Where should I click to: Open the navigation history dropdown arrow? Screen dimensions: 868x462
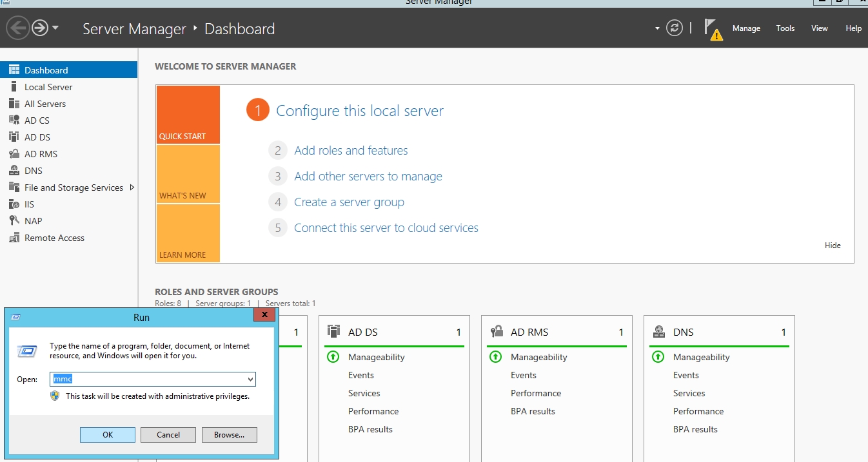click(55, 28)
